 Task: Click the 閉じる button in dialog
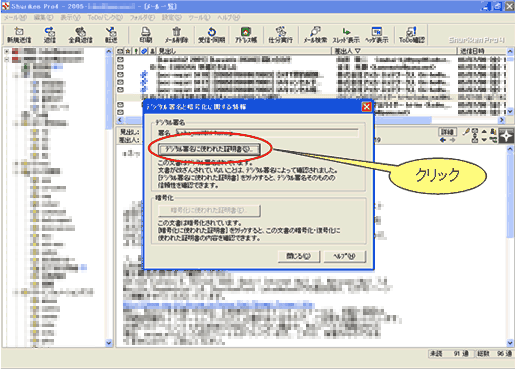click(x=299, y=256)
